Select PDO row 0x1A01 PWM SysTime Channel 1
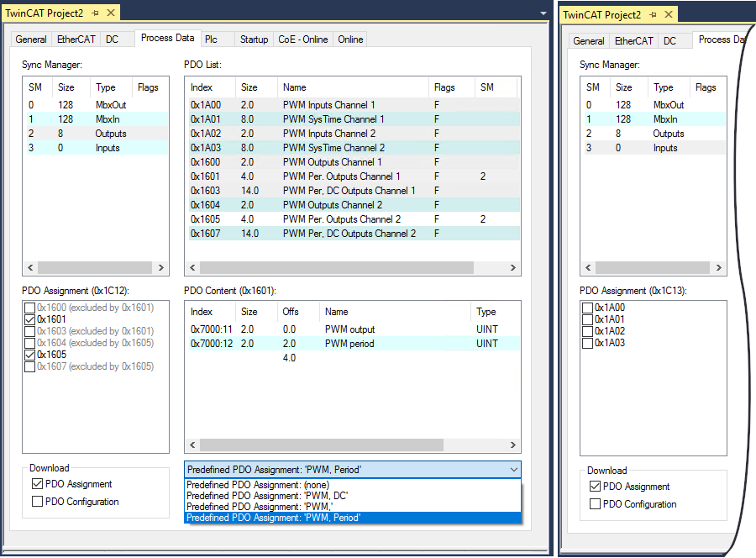The height and width of the screenshot is (558, 756). (354, 119)
